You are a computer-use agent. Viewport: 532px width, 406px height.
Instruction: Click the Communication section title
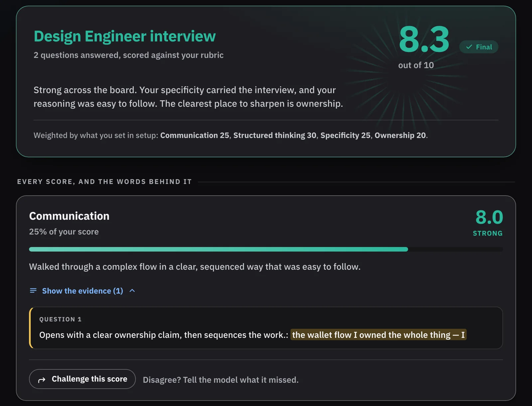pyautogui.click(x=69, y=216)
